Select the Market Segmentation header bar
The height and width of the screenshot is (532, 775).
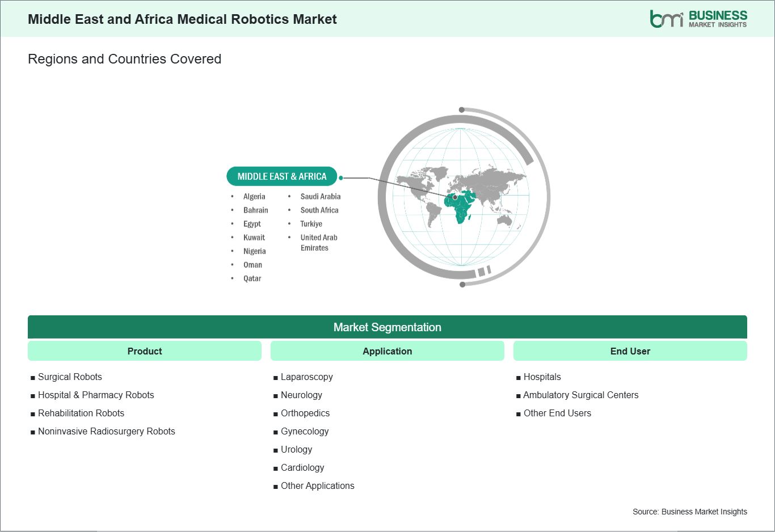point(387,327)
